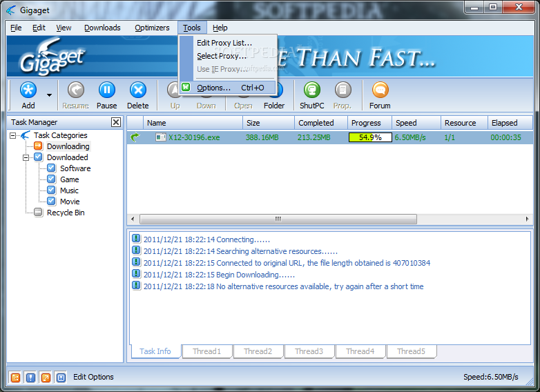Select the Software category icon
The image size is (540, 392).
pyautogui.click(x=51, y=168)
